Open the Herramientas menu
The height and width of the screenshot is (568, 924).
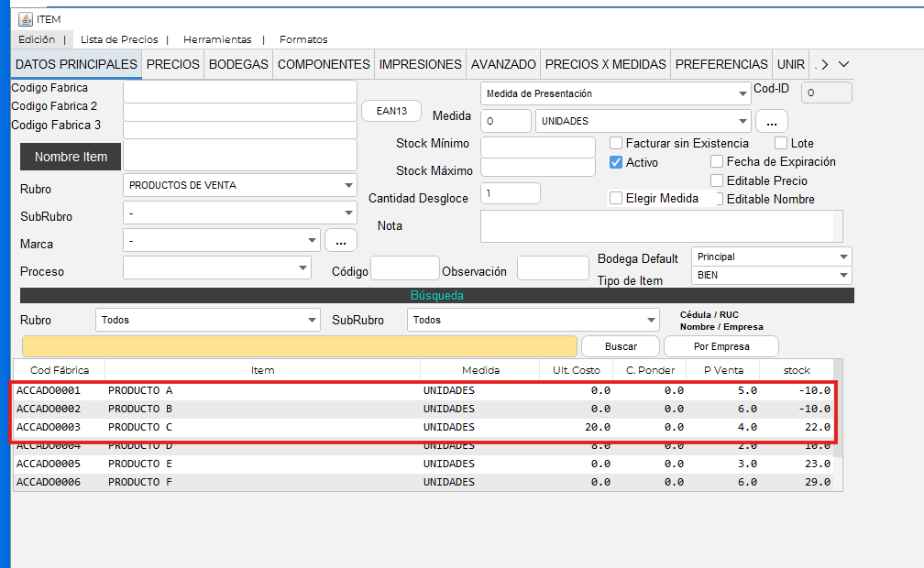coord(217,39)
